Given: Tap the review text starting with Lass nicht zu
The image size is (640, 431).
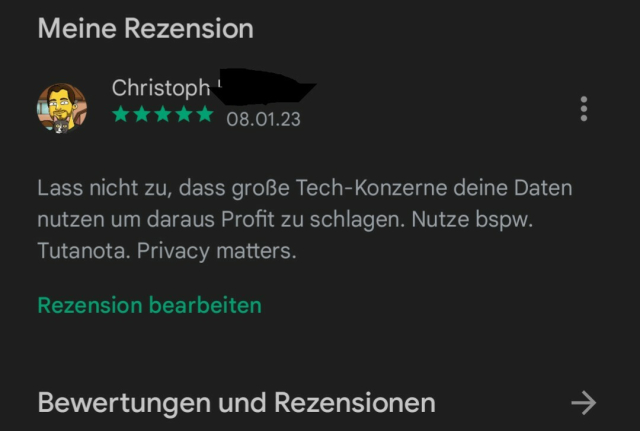Looking at the screenshot, I should pyautogui.click(x=305, y=219).
